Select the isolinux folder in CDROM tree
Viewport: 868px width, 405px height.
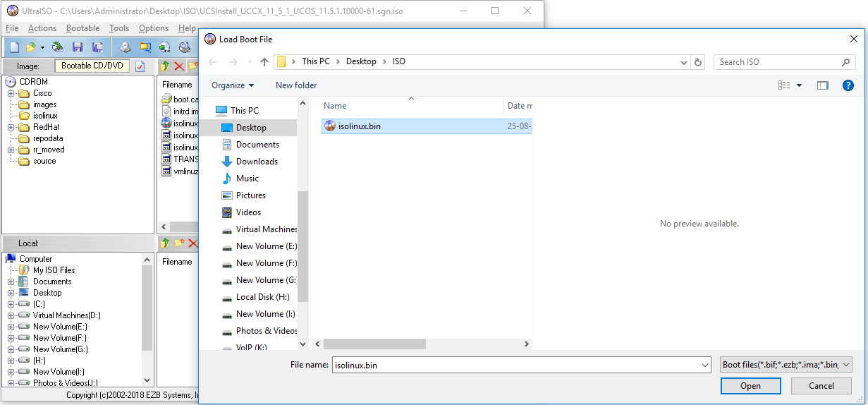click(x=45, y=116)
